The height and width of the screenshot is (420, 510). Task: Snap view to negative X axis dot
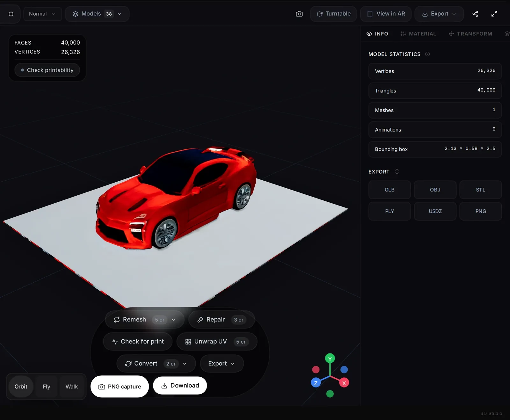tap(316, 369)
